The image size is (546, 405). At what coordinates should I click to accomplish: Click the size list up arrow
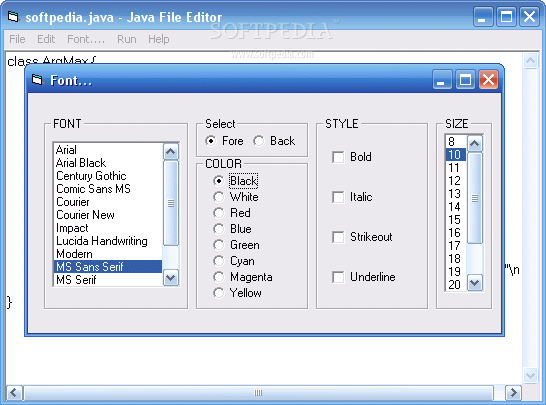tap(475, 143)
